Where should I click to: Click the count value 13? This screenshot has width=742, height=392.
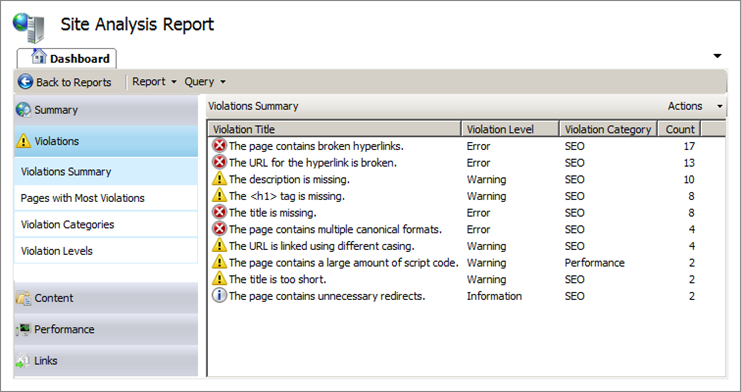click(x=689, y=163)
